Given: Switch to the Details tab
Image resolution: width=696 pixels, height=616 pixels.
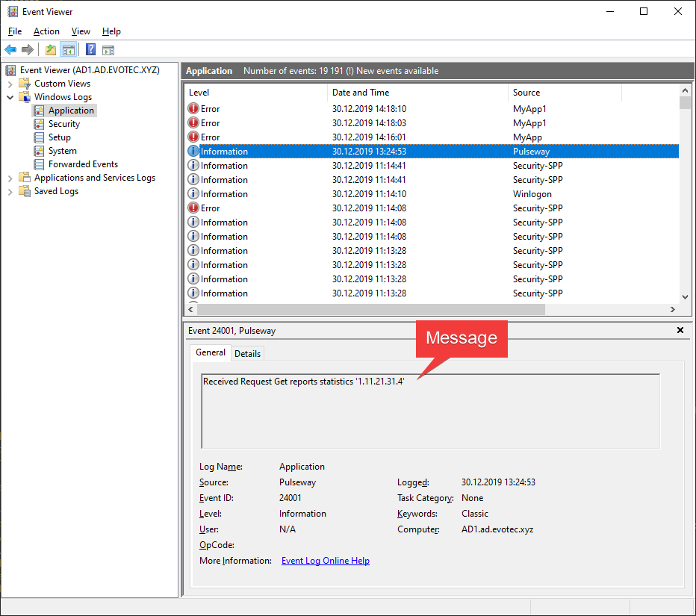Looking at the screenshot, I should coord(247,353).
